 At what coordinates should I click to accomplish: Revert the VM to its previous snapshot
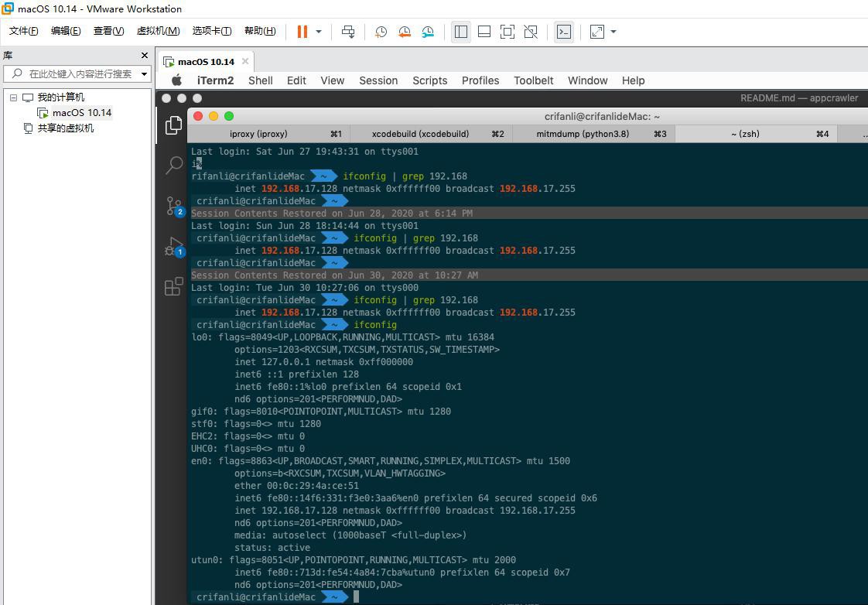tap(405, 32)
